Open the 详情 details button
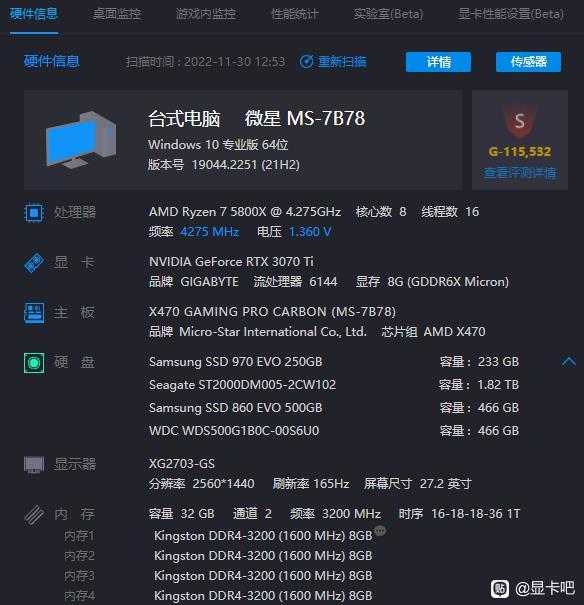 [x=438, y=62]
